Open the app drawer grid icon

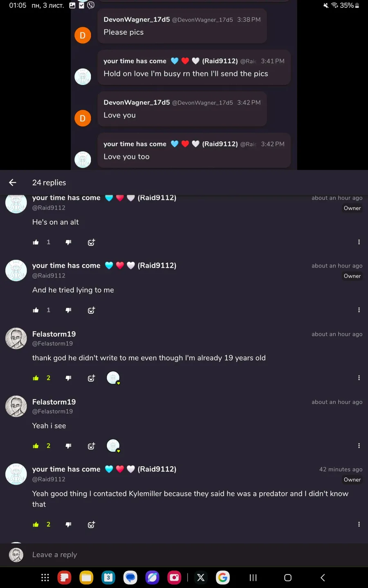[x=45, y=577]
